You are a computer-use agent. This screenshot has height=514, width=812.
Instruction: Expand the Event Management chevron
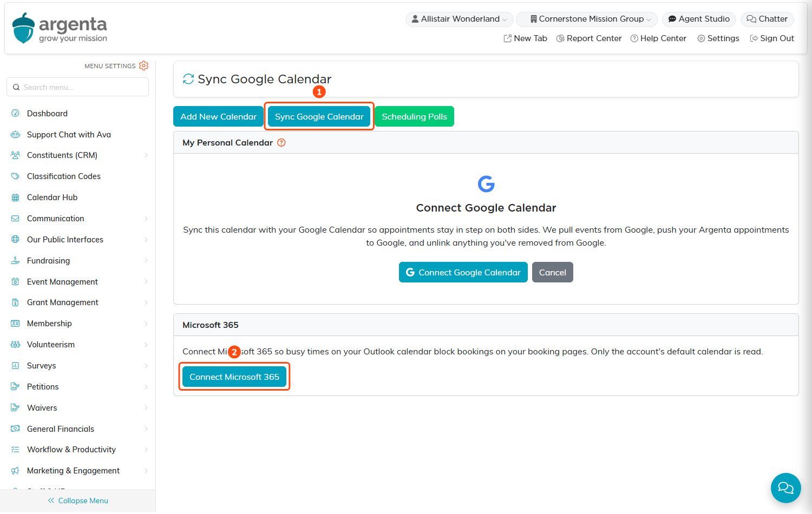tap(146, 282)
